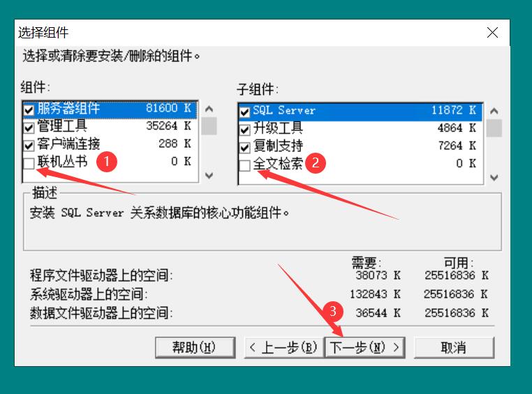
Task: Click the 数据文件驱动器上的空间 label
Action: click(x=101, y=312)
